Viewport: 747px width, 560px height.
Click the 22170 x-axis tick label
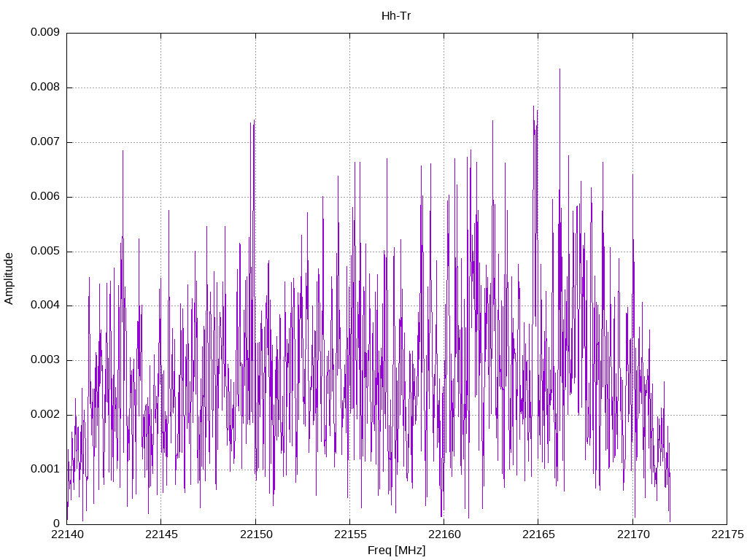pos(632,535)
